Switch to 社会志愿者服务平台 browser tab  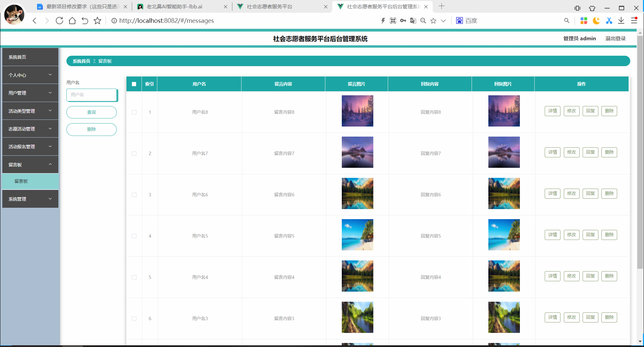point(282,7)
